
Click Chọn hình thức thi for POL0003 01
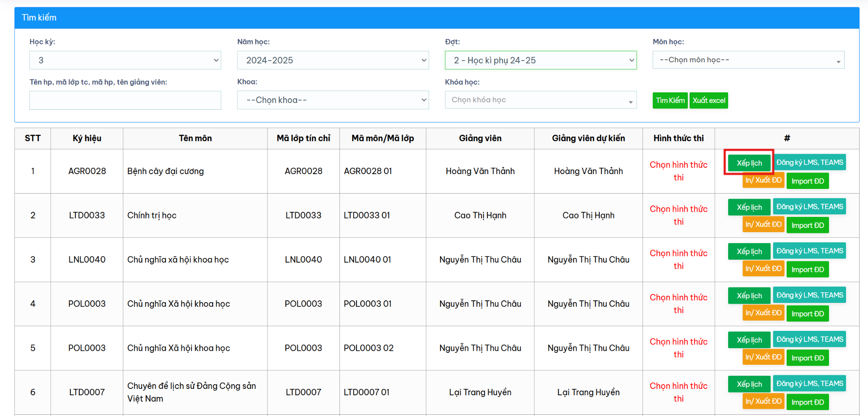[679, 304]
